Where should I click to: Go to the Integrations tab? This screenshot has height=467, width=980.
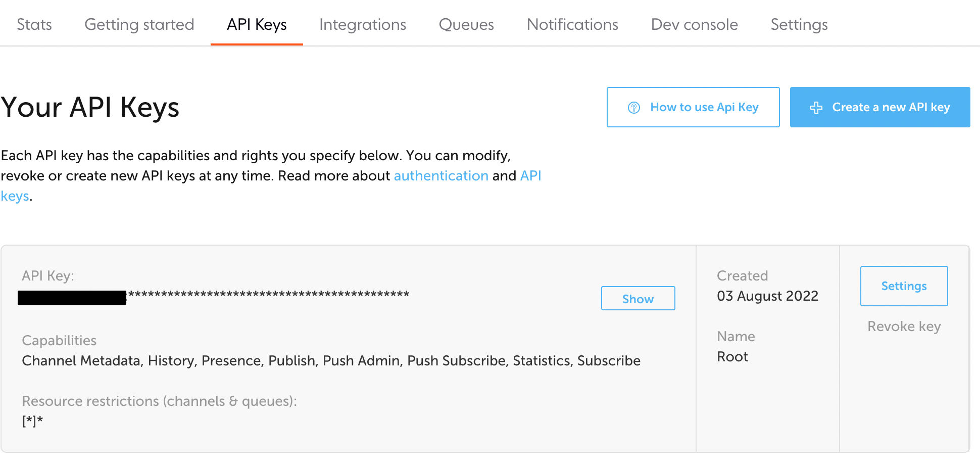(x=363, y=24)
